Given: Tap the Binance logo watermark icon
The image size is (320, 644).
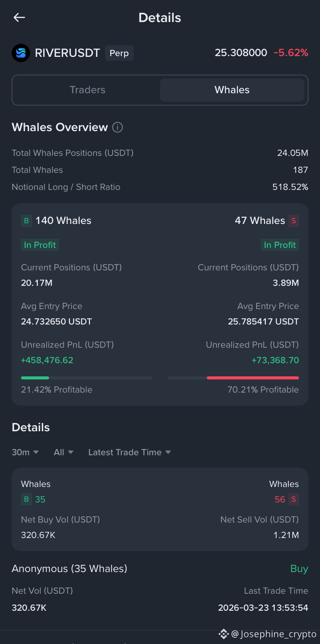Looking at the screenshot, I should click(224, 634).
